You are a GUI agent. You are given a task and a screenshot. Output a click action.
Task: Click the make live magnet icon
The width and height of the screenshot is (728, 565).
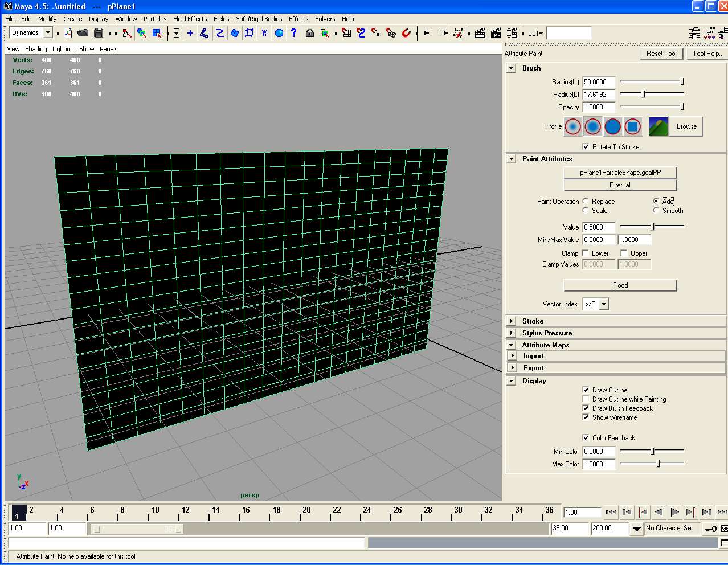tap(406, 33)
